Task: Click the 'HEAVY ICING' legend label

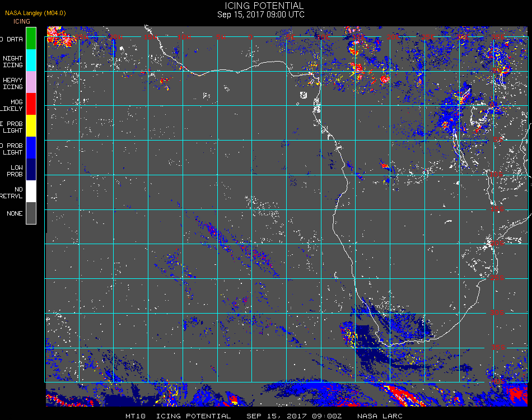Action: pyautogui.click(x=12, y=83)
